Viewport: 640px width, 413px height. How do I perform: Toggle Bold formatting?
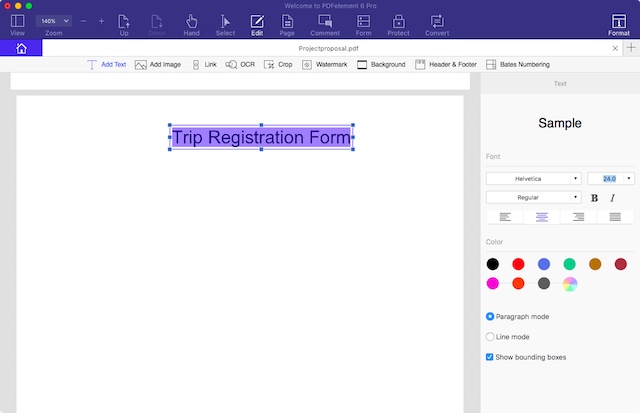point(594,198)
